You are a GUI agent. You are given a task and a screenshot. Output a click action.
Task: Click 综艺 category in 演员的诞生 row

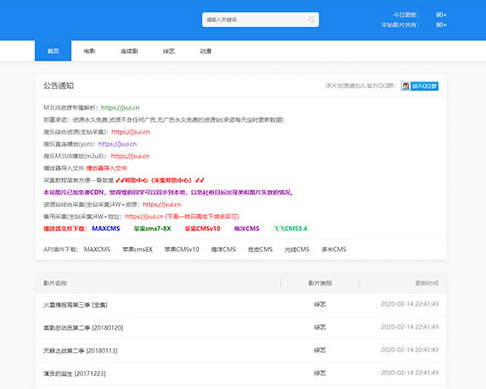320,373
